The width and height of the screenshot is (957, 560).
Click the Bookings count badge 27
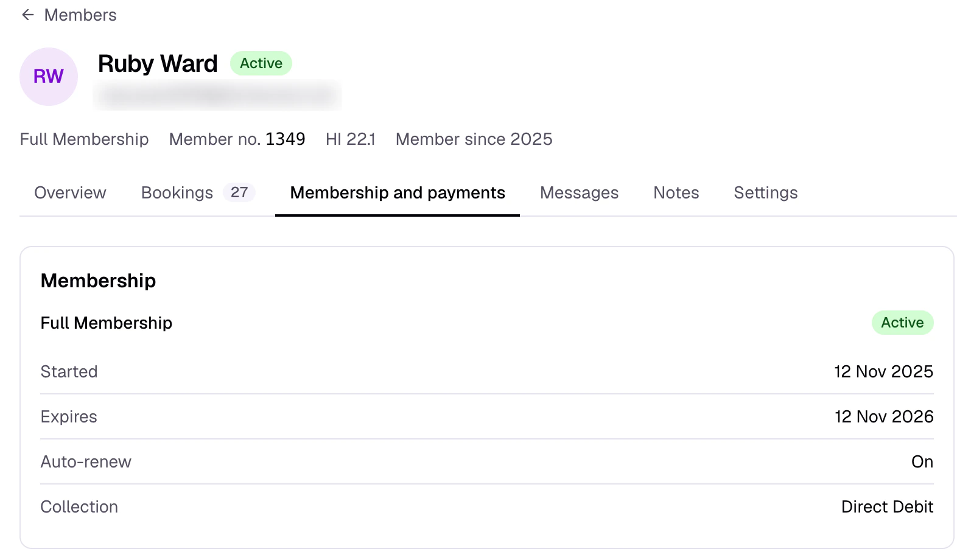239,192
